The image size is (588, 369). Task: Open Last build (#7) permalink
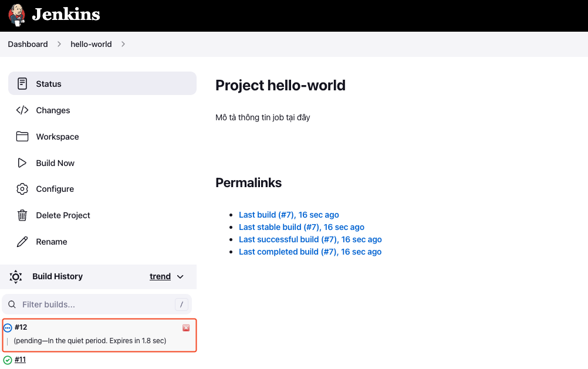click(x=289, y=215)
